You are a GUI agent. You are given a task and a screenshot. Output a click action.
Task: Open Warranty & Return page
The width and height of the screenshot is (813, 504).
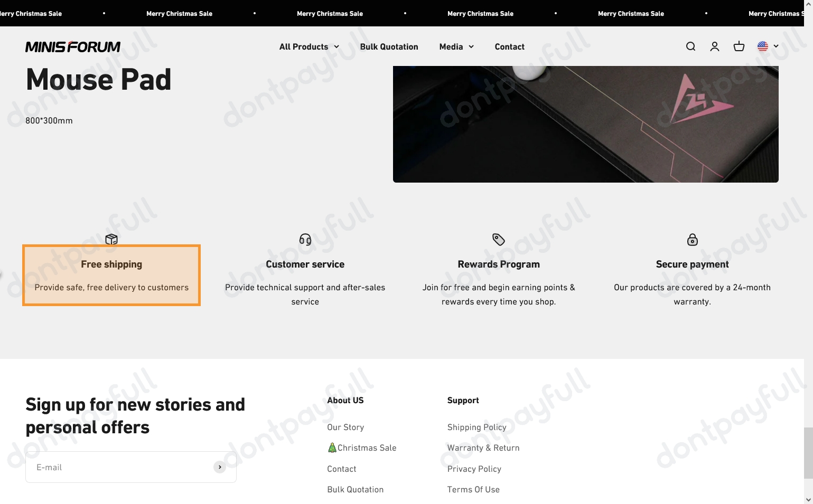483,448
